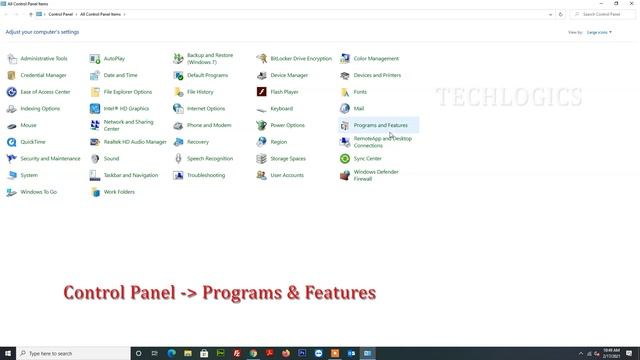The image size is (640, 360).
Task: Click the Sound speaker icon
Action: [95, 159]
